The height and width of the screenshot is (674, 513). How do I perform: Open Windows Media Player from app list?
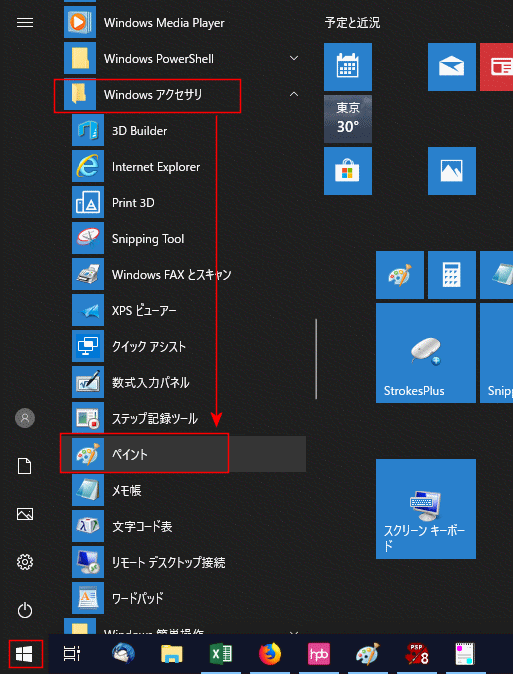tap(185, 22)
